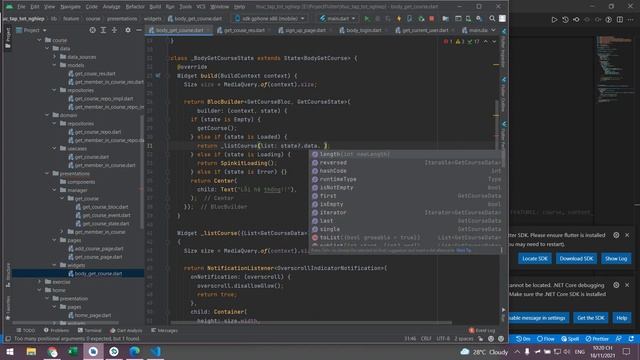Open Event Log in status bar

coord(482,330)
